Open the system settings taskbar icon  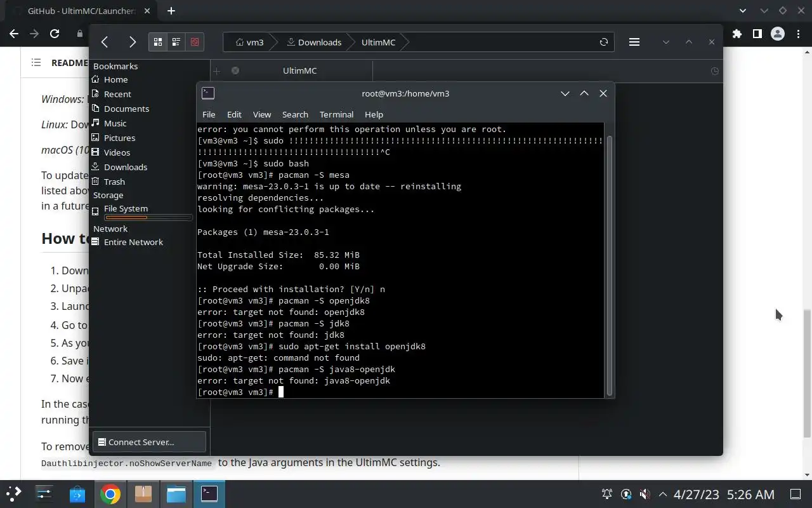pos(44,493)
